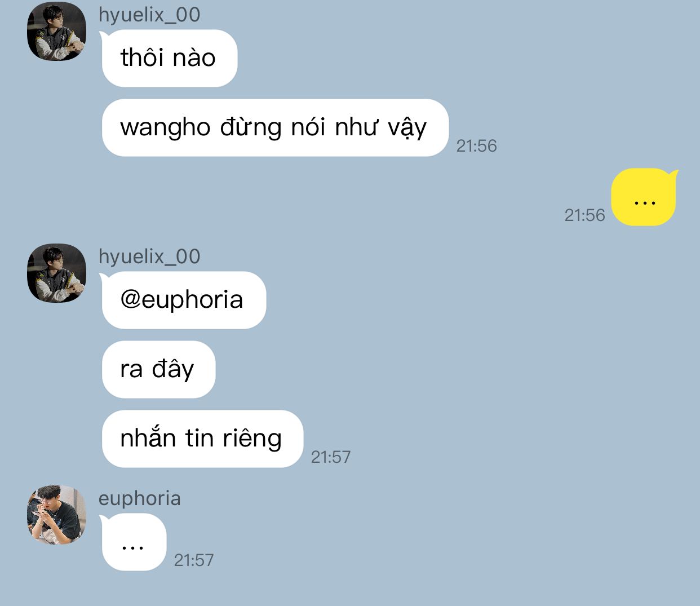Select the 'wangho đừng nói như vậy' message
This screenshot has width=700, height=606.
(x=275, y=128)
